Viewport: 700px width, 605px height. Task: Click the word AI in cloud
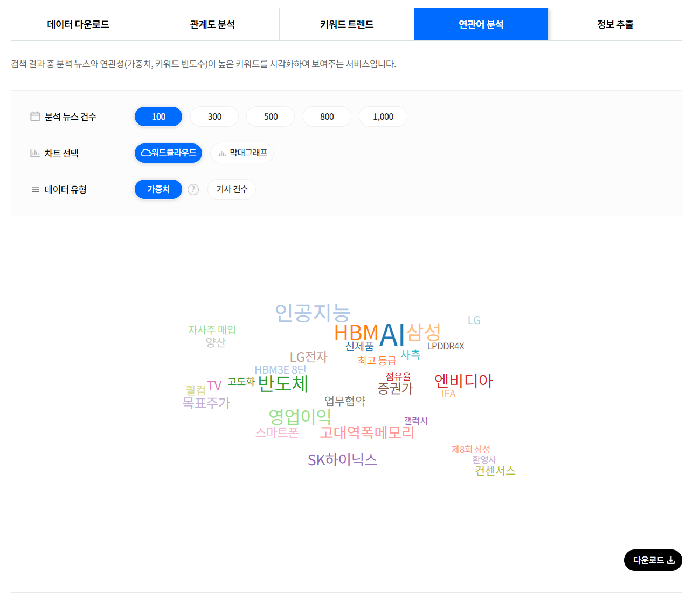pyautogui.click(x=392, y=335)
